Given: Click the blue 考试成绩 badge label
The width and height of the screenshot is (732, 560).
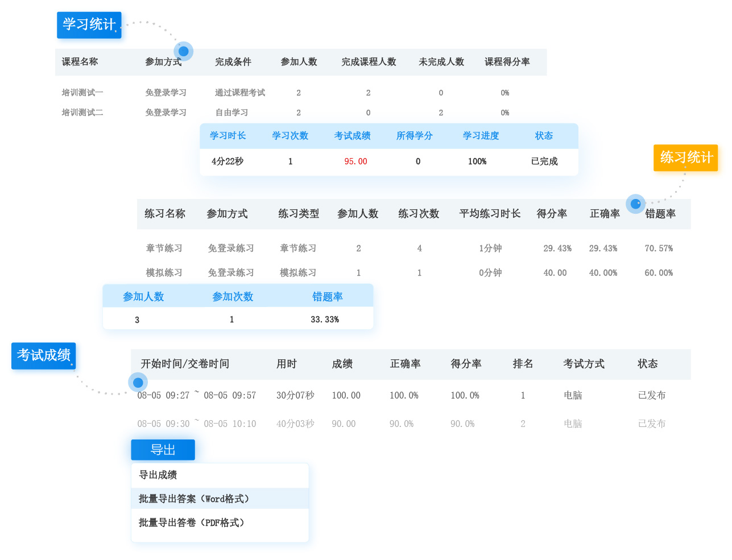Looking at the screenshot, I should 44,355.
